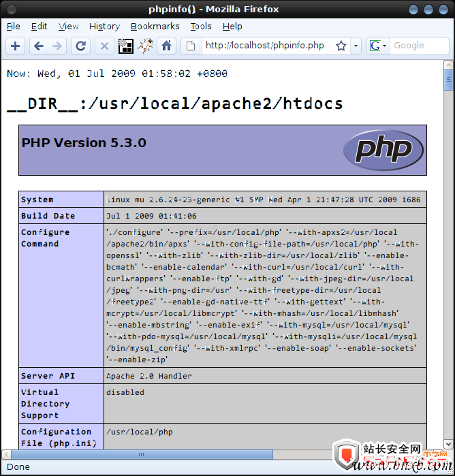Click the "Jul 1 2009 01:41:06" value

[151, 216]
